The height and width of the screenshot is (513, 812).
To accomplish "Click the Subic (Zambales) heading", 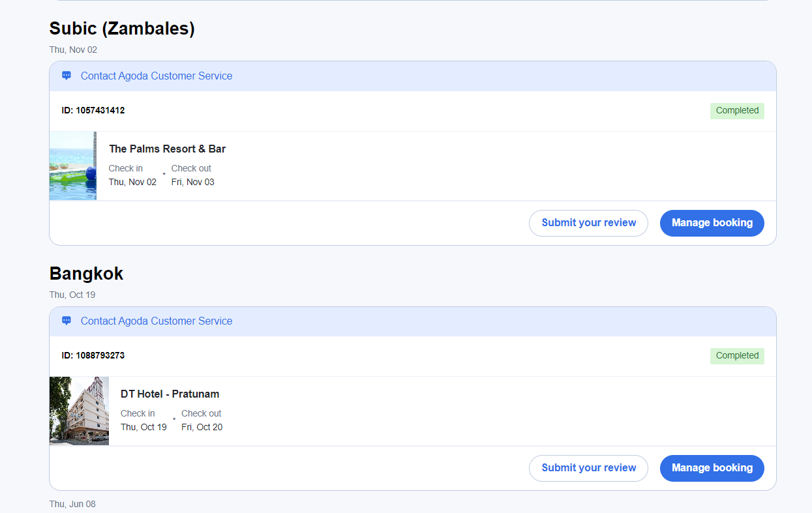I will tap(122, 29).
